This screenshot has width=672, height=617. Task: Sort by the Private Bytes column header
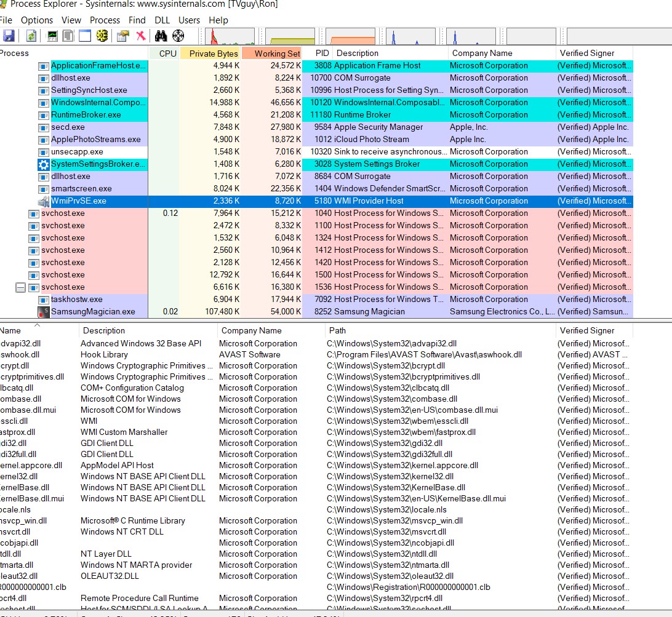210,53
